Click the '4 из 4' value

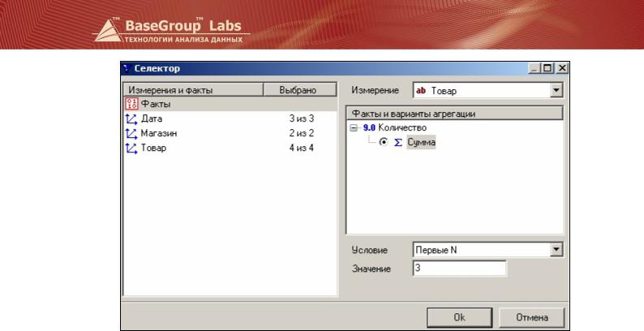(302, 148)
